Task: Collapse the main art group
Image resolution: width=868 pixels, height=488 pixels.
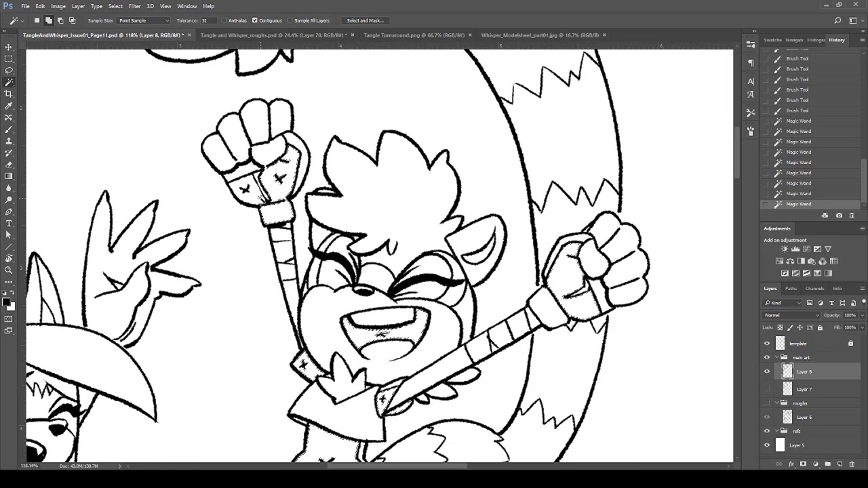Action: [777, 357]
